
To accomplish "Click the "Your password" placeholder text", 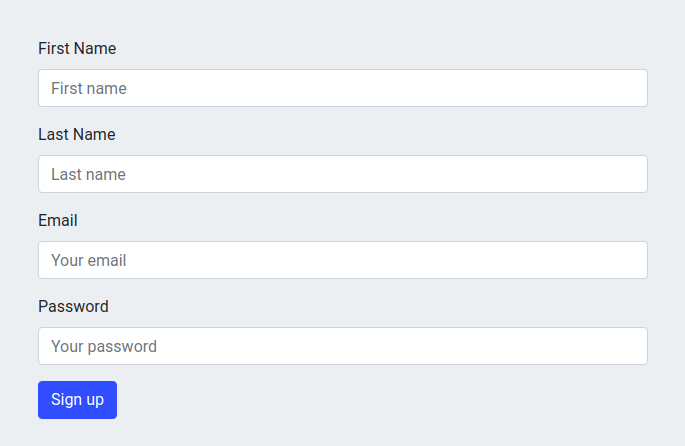I will 104,346.
